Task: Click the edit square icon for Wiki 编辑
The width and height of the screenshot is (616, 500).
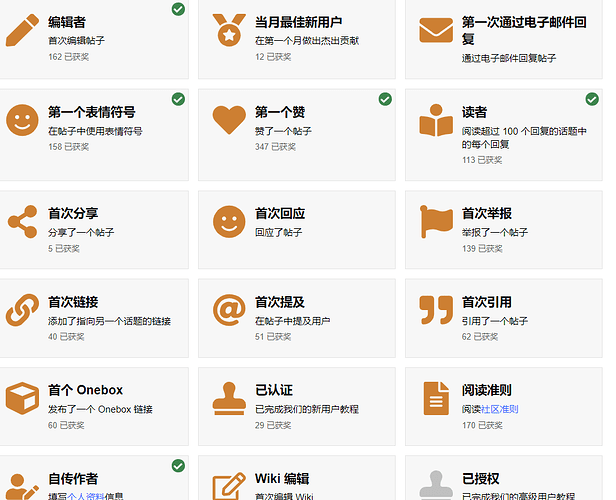Action: coord(229,486)
